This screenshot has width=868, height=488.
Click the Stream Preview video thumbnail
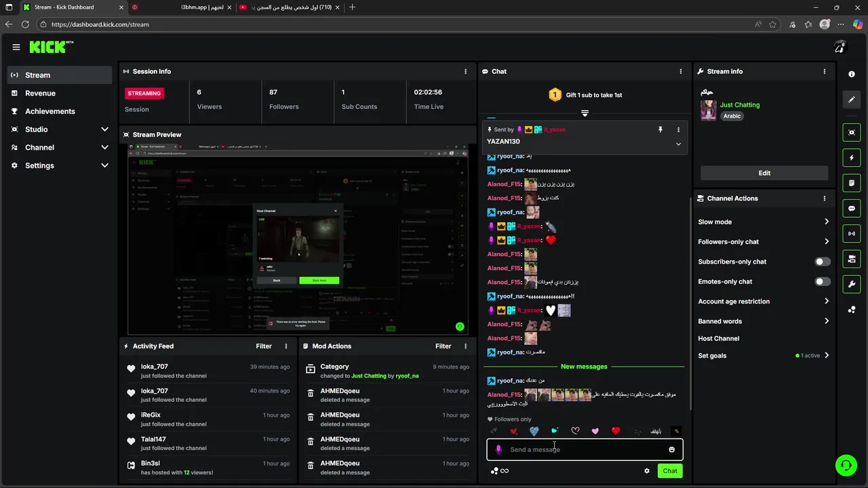[x=298, y=239]
